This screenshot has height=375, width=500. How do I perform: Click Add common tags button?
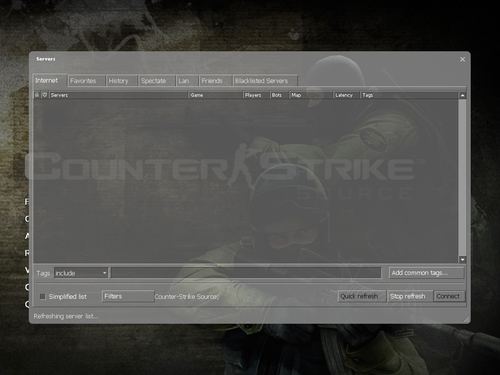point(426,273)
